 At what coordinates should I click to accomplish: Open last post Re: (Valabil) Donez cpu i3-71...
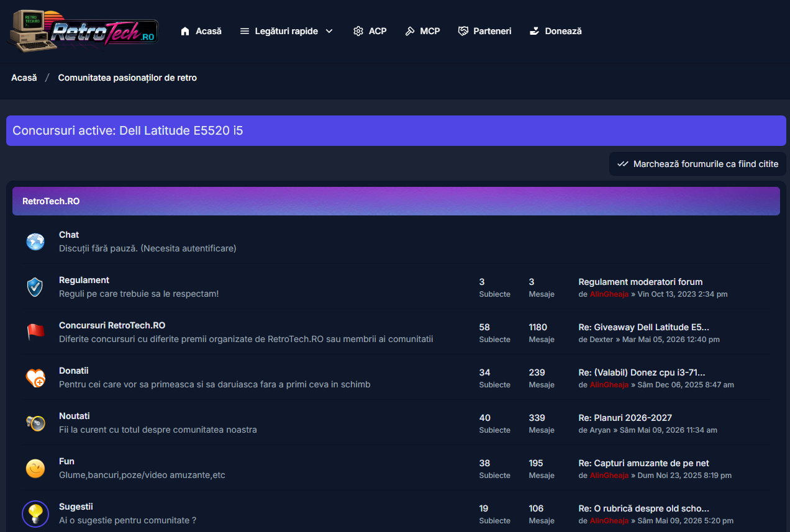click(x=642, y=372)
